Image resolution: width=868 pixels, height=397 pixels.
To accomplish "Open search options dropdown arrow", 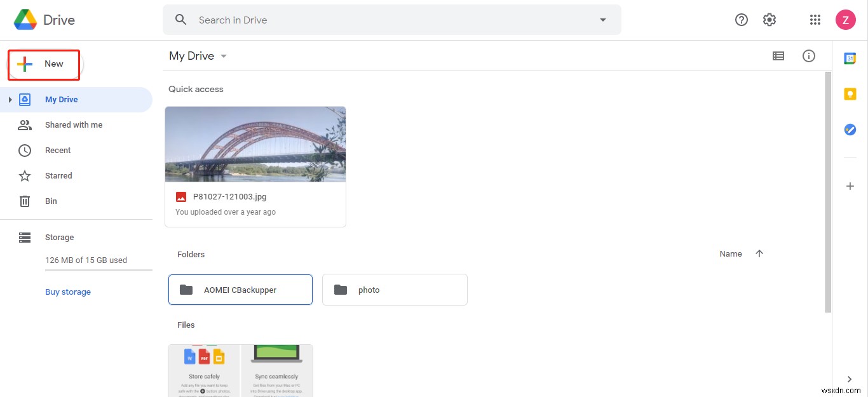I will [603, 20].
